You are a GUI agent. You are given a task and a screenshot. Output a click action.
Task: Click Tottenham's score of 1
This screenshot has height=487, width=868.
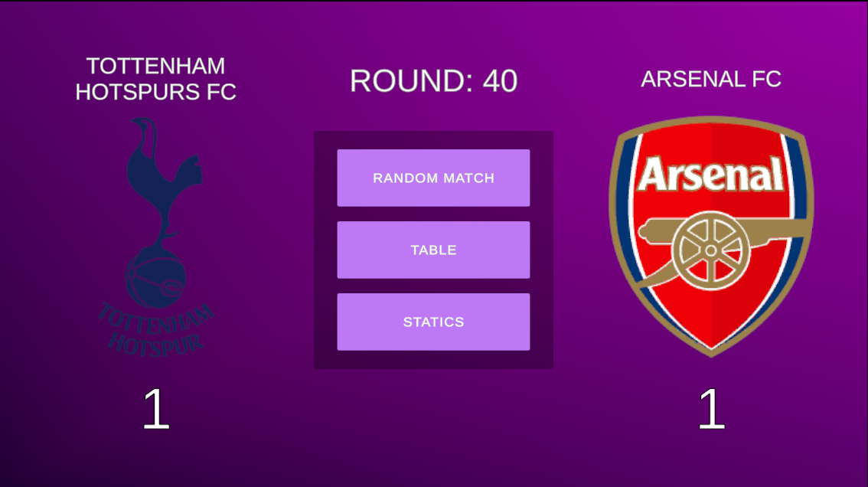[x=155, y=411]
